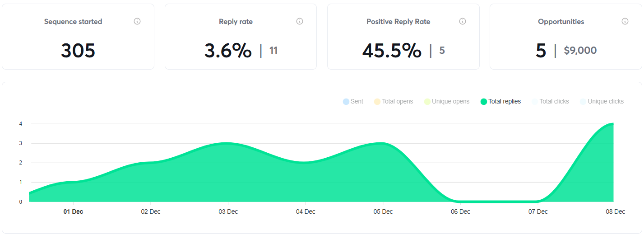Click the blue Sent legend color dot
The height and width of the screenshot is (235, 644).
tap(346, 101)
